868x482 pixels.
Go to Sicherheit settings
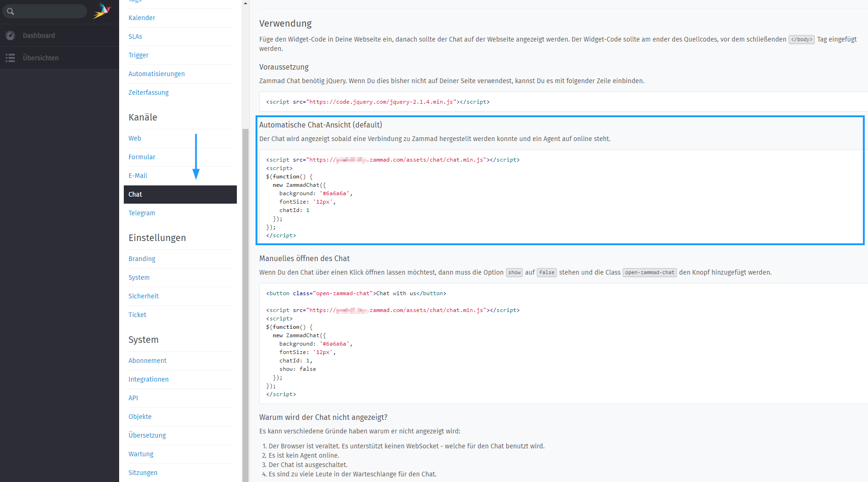[x=143, y=296]
